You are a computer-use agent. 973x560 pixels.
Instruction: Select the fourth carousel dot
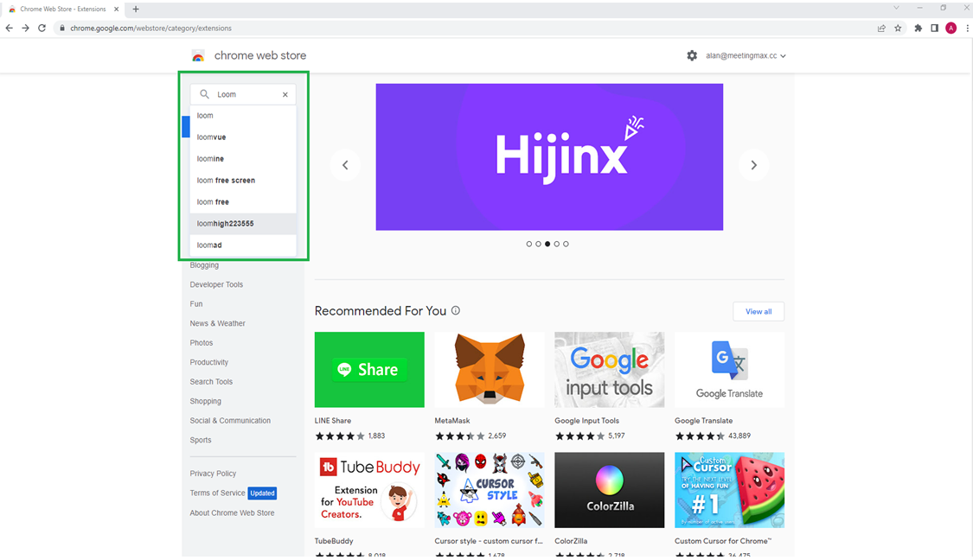pos(557,244)
